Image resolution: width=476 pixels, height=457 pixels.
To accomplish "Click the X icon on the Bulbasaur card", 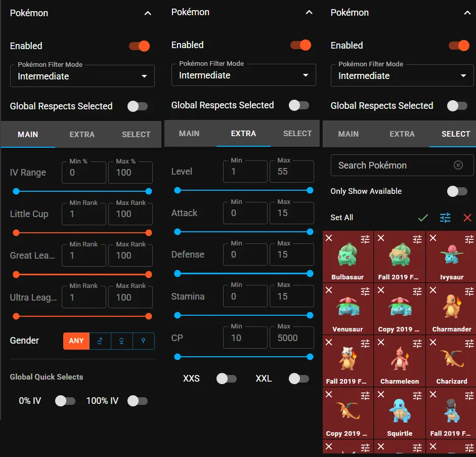I will [x=329, y=238].
